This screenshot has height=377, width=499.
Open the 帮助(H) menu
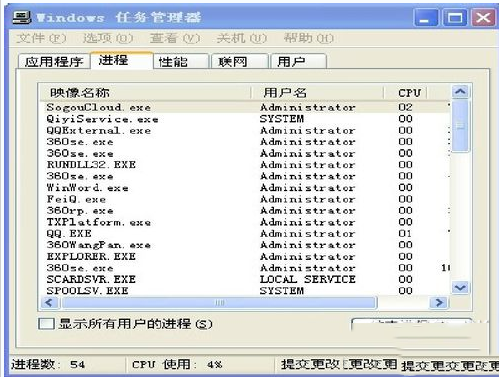[x=308, y=38]
